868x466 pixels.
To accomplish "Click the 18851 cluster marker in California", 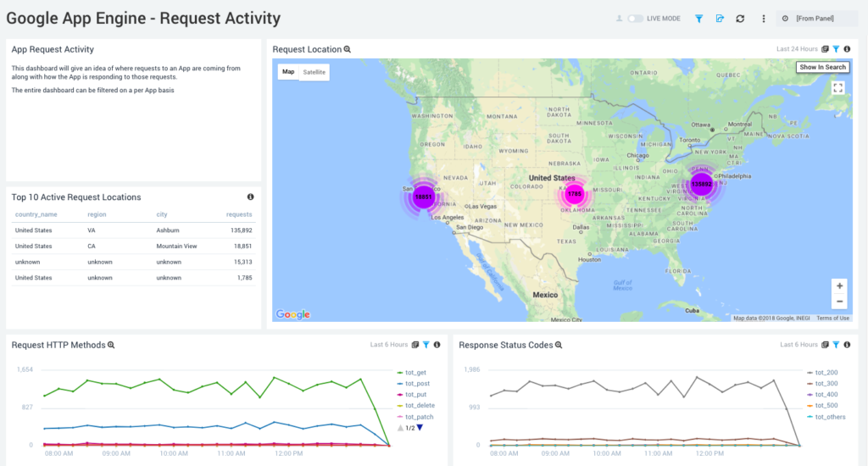I will (x=424, y=197).
